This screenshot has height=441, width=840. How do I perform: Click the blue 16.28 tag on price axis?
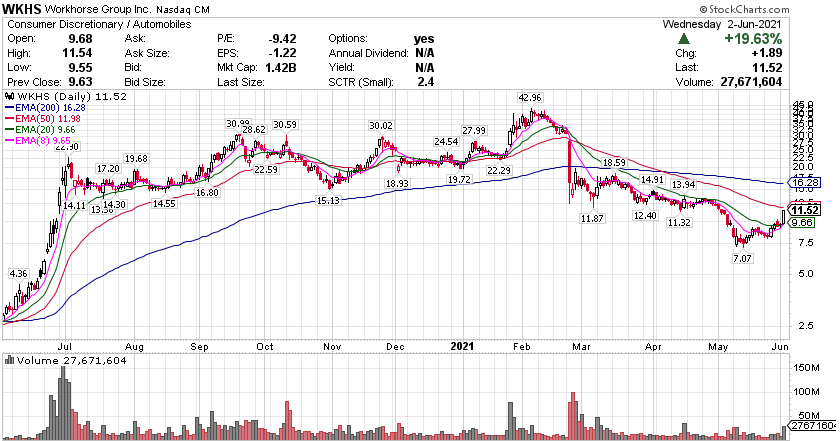click(805, 183)
